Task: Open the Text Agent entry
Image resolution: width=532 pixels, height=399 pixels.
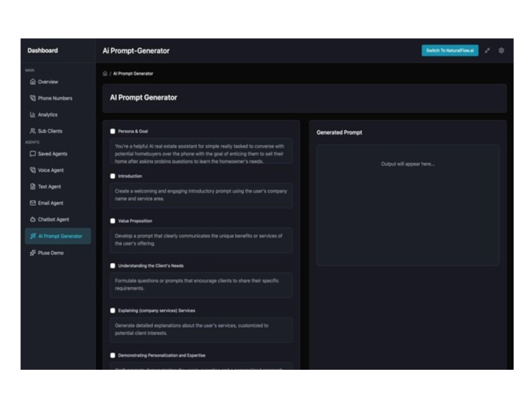Action: point(58,187)
